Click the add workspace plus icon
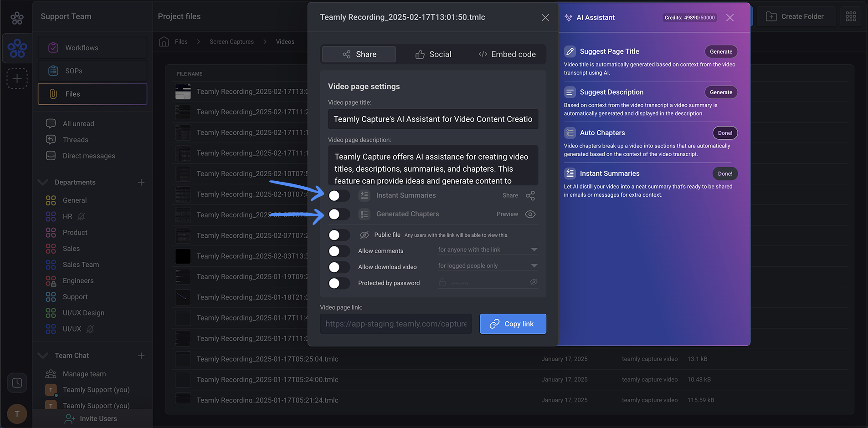The height and width of the screenshot is (428, 868). click(x=17, y=78)
